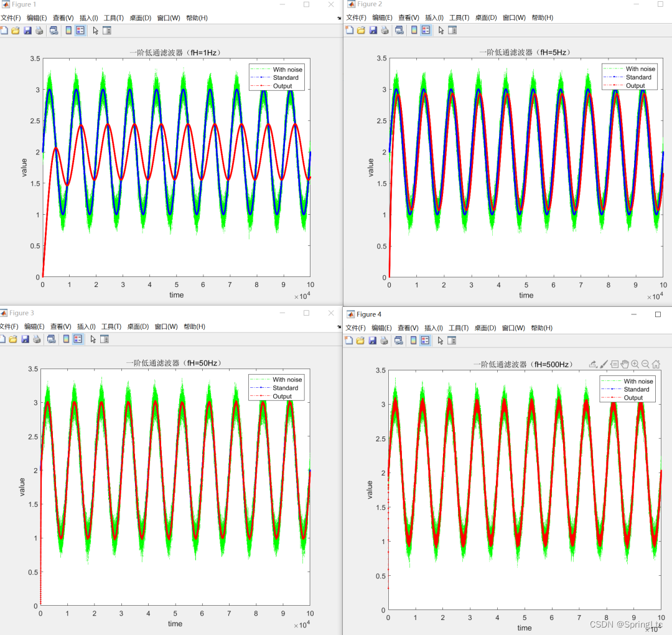Print Figure icon in Figure 1 toolbar
Image resolution: width=672 pixels, height=635 pixels.
(x=39, y=31)
